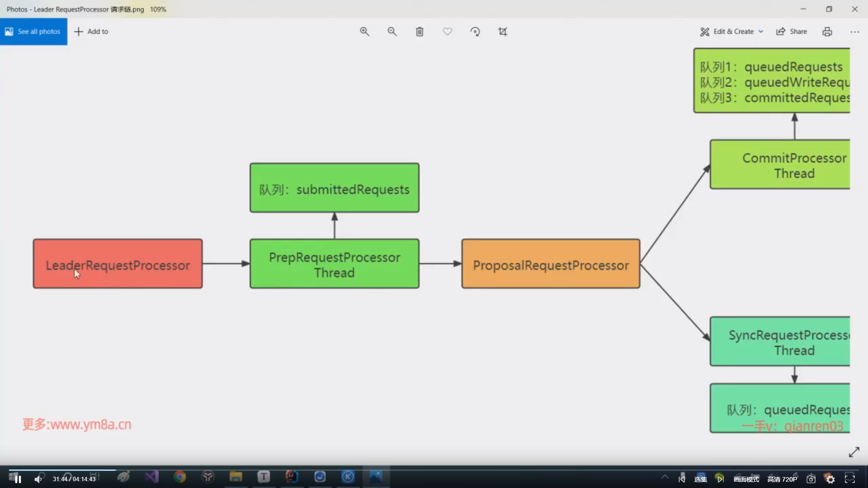The height and width of the screenshot is (488, 868).
Task: Delete the photo with trash icon
Action: pos(420,32)
